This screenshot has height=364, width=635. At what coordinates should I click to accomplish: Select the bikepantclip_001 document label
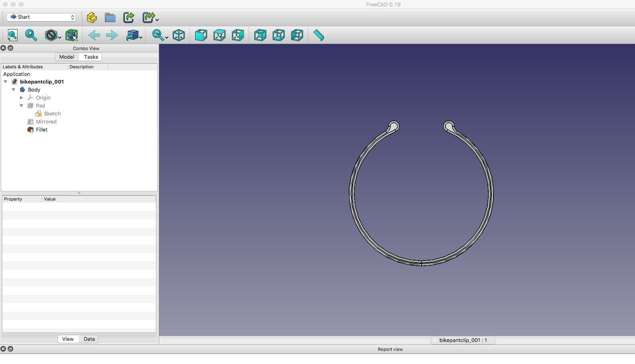[x=42, y=82]
